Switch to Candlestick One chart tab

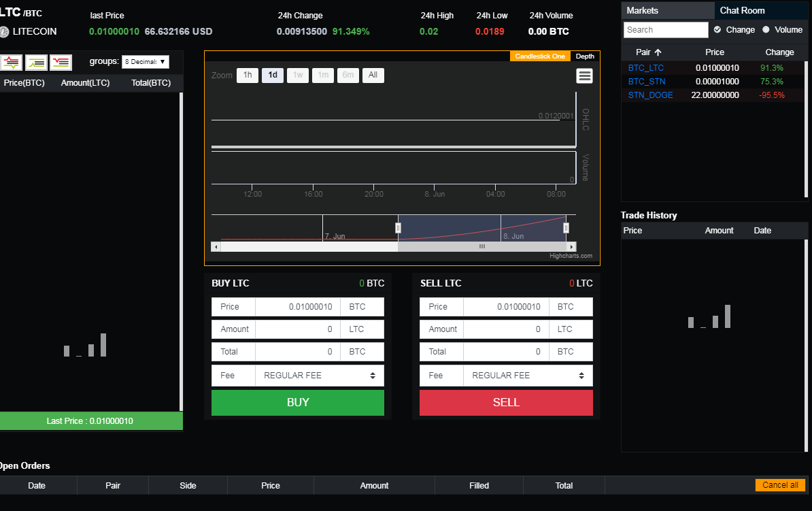pyautogui.click(x=540, y=56)
